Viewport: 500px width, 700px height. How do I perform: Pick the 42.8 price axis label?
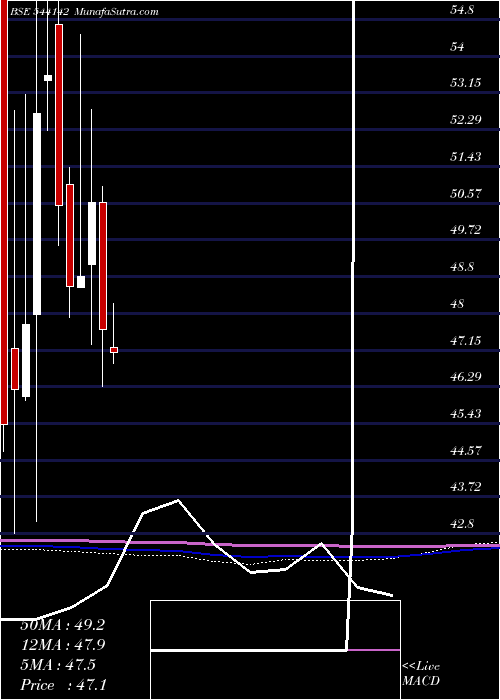(462, 524)
